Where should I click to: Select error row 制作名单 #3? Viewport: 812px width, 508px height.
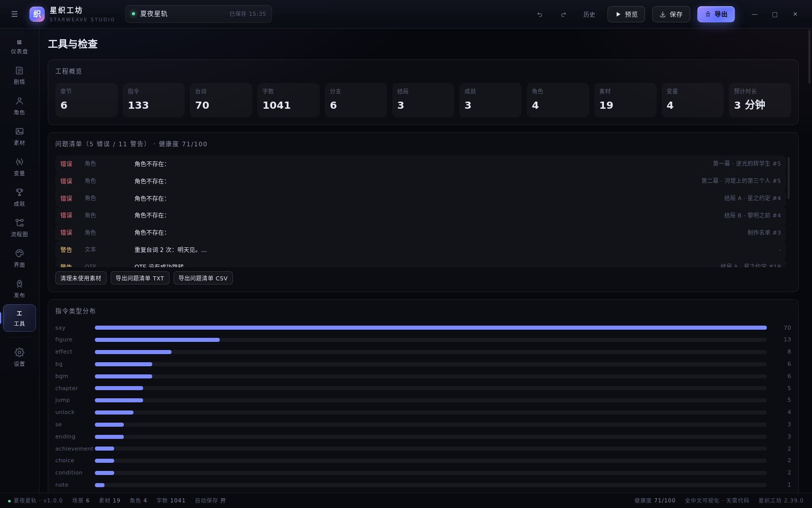click(421, 233)
